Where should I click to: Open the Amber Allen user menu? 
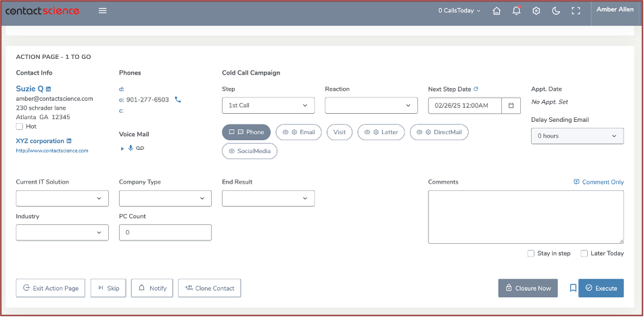[x=615, y=9]
